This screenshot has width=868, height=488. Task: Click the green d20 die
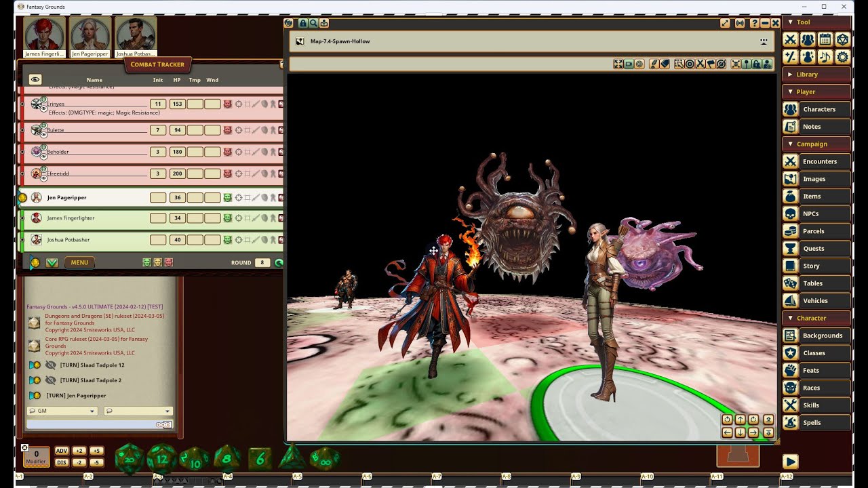pos(129,458)
